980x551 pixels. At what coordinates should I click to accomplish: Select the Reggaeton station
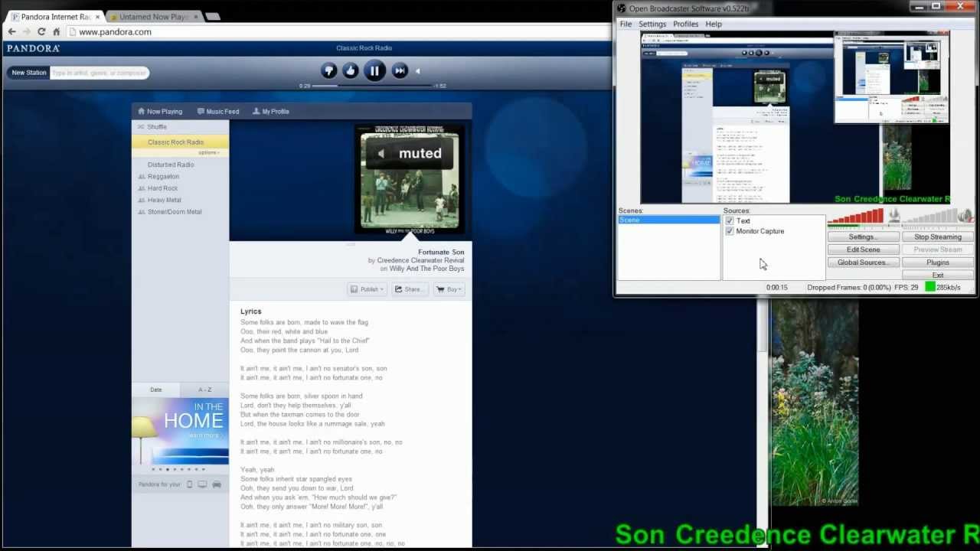180,177
